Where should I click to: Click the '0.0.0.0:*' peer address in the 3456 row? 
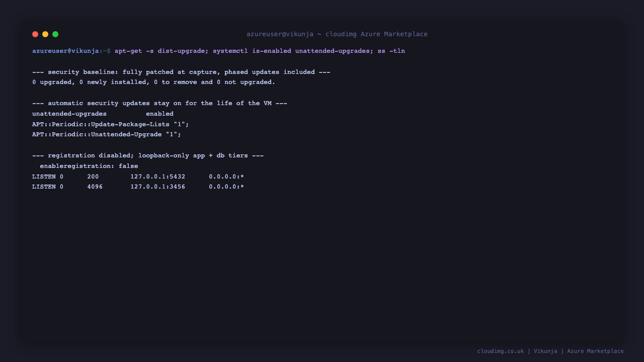tap(226, 187)
